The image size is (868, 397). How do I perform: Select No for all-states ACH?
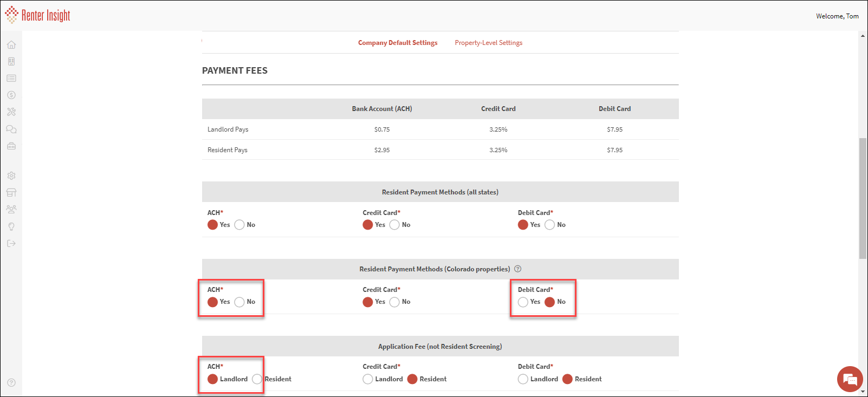pos(239,225)
